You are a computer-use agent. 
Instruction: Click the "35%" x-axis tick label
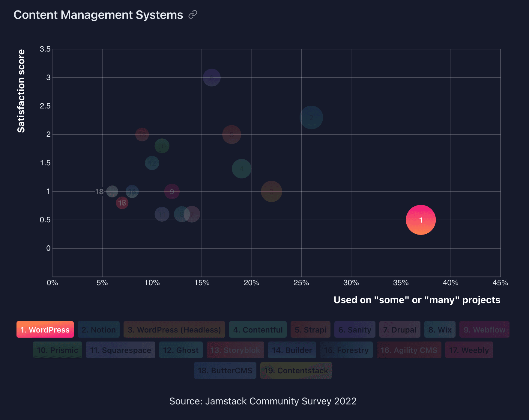pyautogui.click(x=401, y=283)
